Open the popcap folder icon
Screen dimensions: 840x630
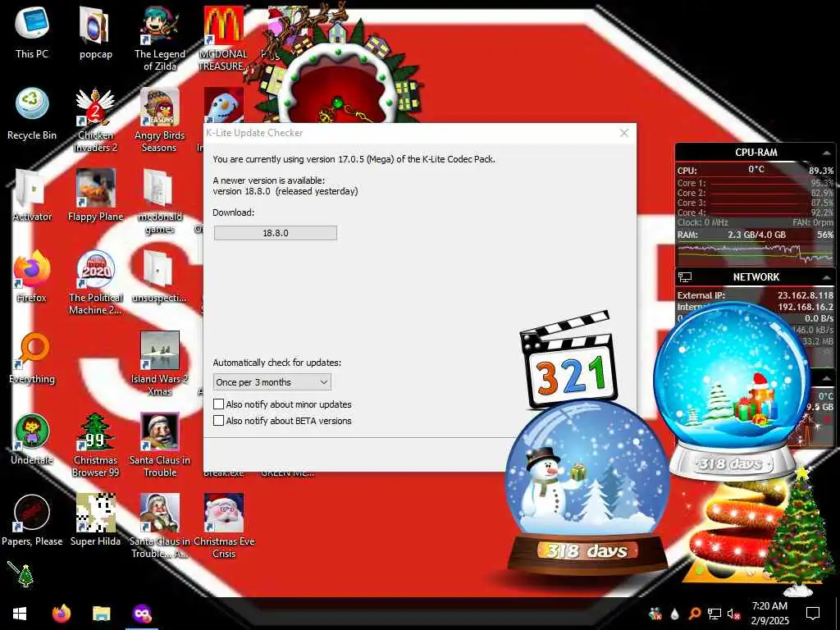click(95, 32)
